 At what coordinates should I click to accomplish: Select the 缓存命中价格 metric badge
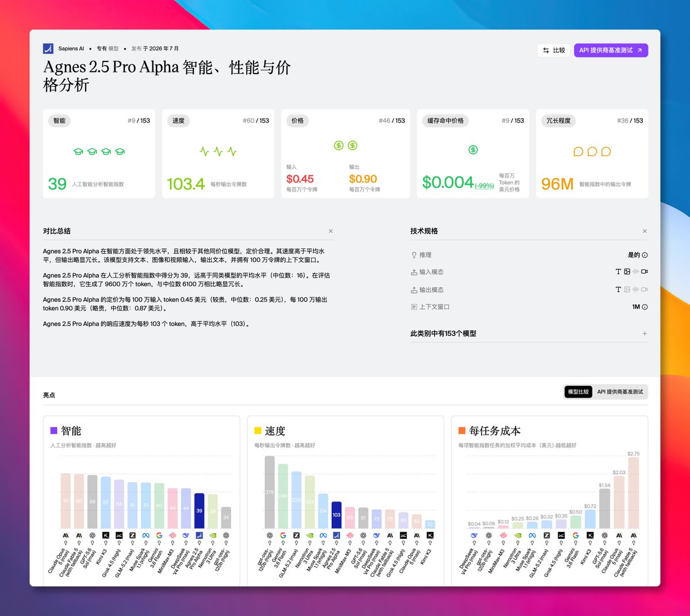[446, 121]
